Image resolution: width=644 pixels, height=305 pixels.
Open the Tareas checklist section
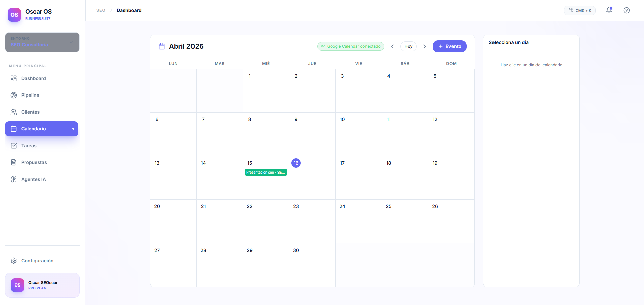coord(29,146)
